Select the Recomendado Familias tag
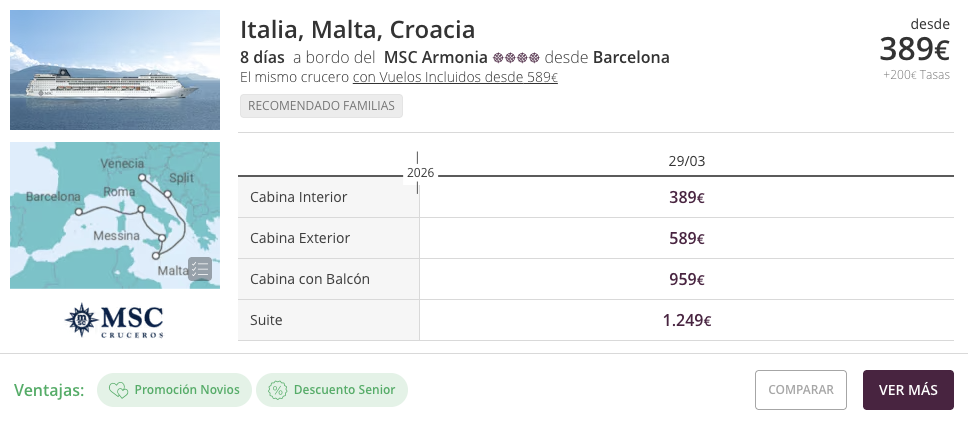Viewport: 968px width, 422px height. tap(321, 106)
